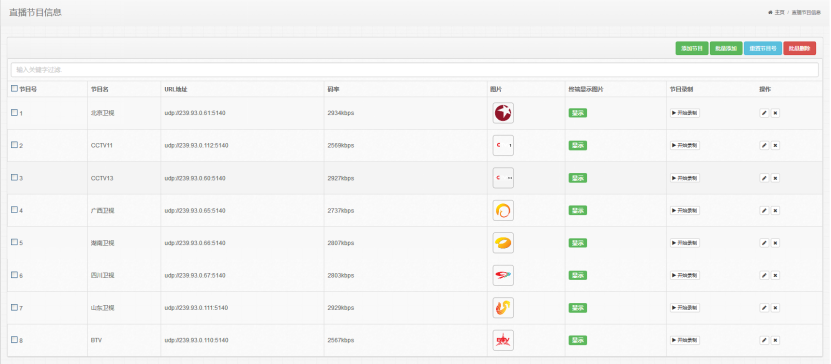Start recording CCTV11 with 开始录制
831x364 pixels.
click(685, 145)
